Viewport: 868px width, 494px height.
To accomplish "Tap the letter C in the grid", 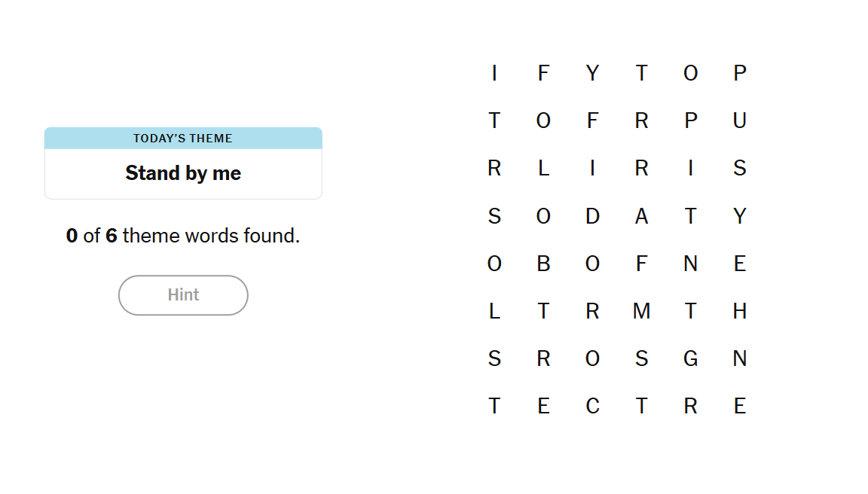I will pos(592,407).
